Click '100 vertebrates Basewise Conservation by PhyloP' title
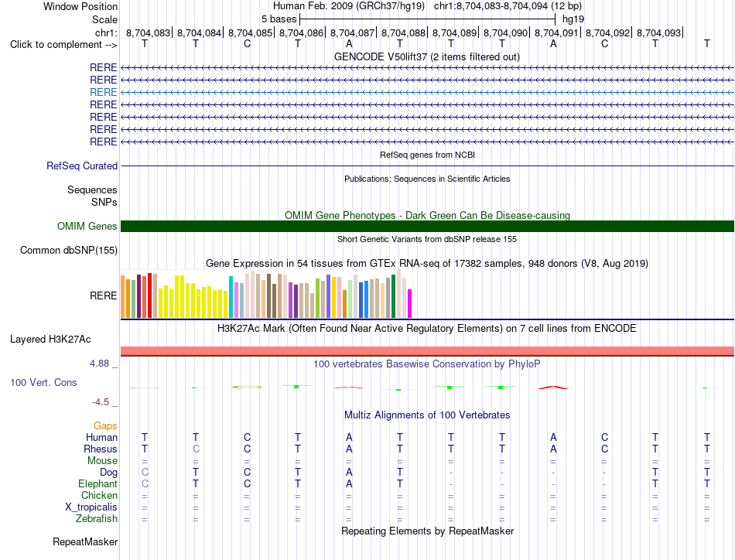Image resolution: width=735 pixels, height=560 pixels. click(x=427, y=364)
